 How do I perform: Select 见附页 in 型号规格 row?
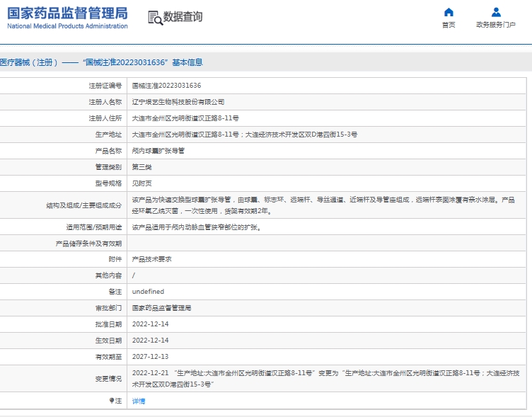click(141, 183)
